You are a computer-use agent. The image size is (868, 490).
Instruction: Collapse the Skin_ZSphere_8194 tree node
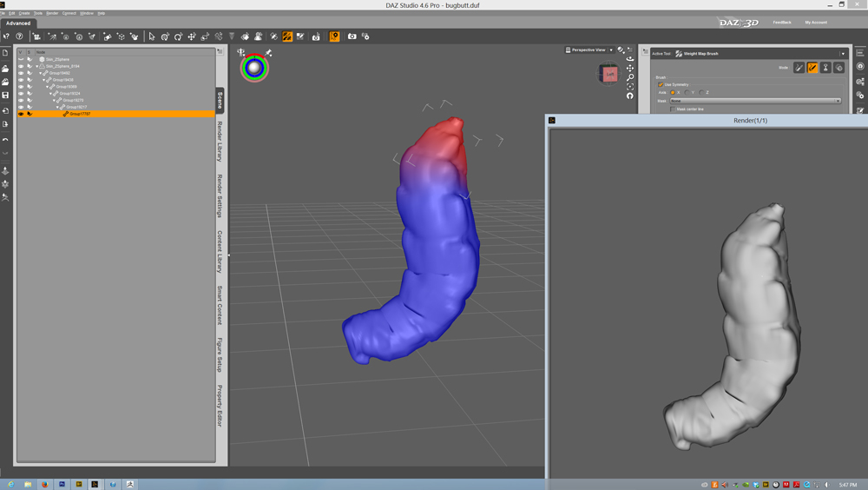[37, 66]
